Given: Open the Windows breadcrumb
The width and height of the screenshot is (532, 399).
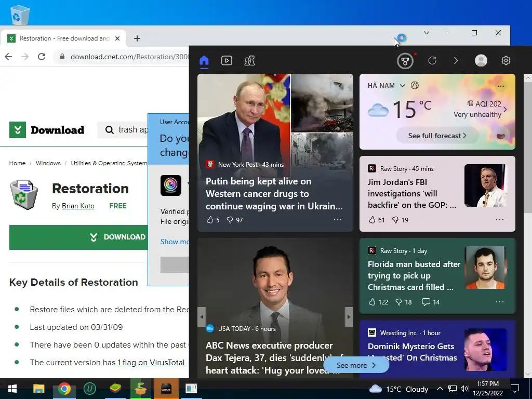Looking at the screenshot, I should click(x=48, y=163).
